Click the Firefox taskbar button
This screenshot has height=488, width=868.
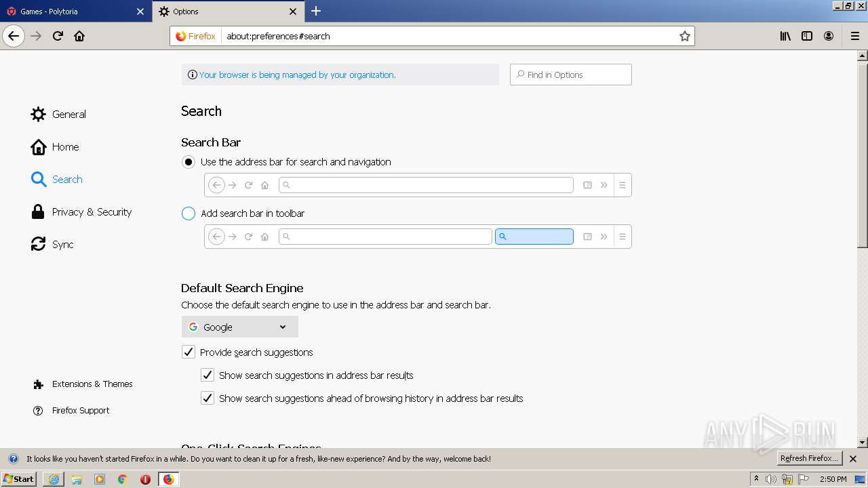(x=168, y=479)
